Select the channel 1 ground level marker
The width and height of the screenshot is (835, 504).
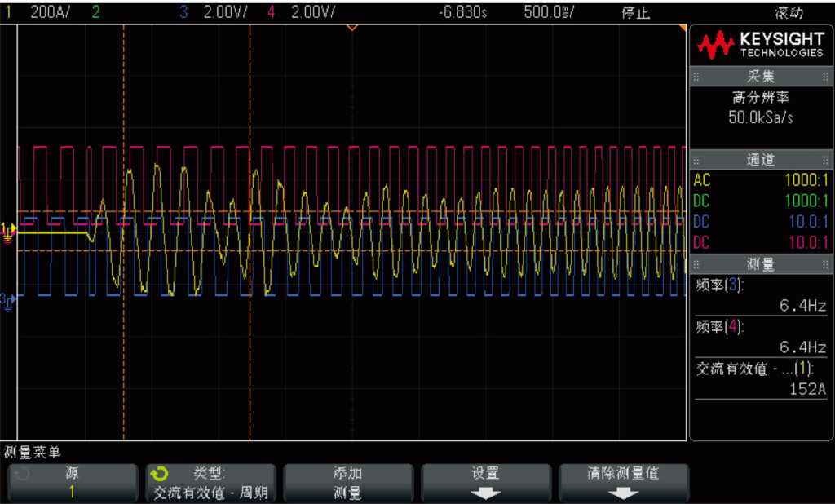coord(8,232)
